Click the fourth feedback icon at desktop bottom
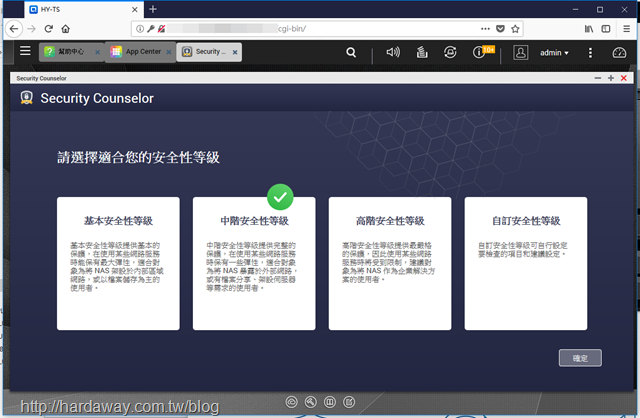 coord(349,402)
